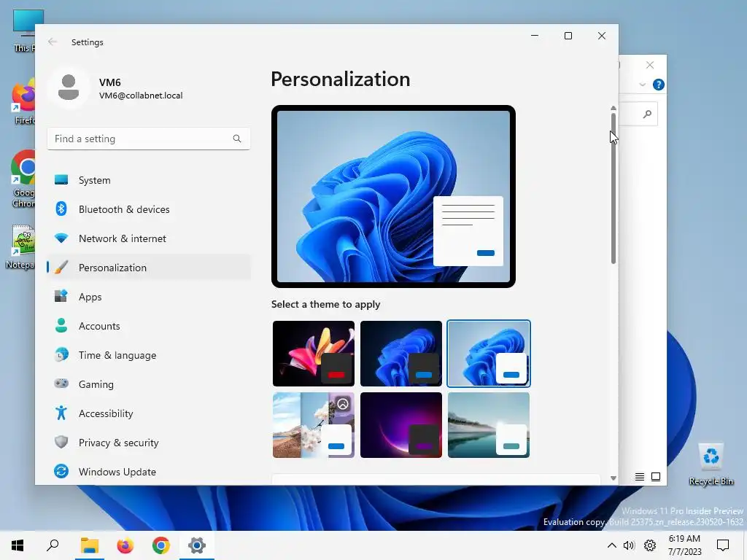The width and height of the screenshot is (747, 560).
Task: Select the light blue bloom theme
Action: [489, 354]
